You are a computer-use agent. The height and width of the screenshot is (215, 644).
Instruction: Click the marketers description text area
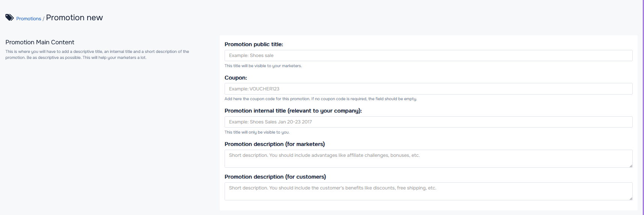[428, 159]
